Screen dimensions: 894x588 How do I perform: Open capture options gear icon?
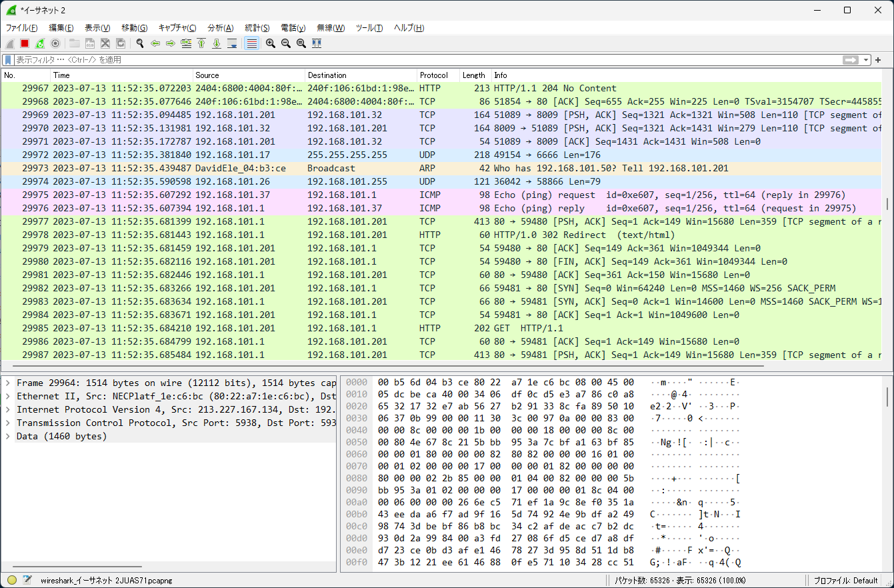click(x=55, y=43)
